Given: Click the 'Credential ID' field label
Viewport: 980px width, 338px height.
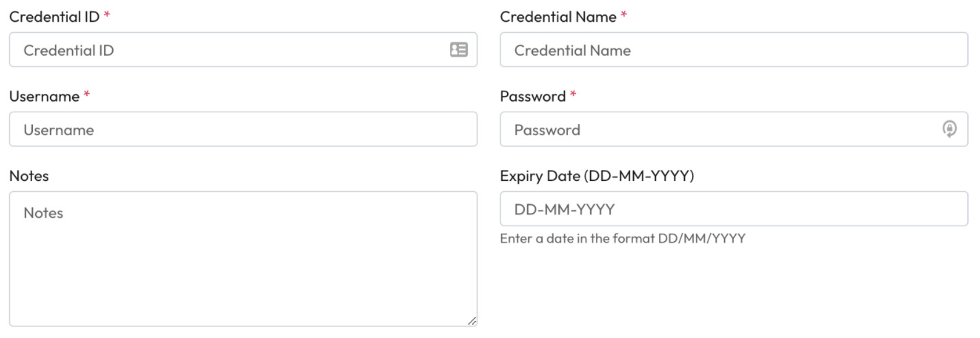Looking at the screenshot, I should tap(54, 17).
